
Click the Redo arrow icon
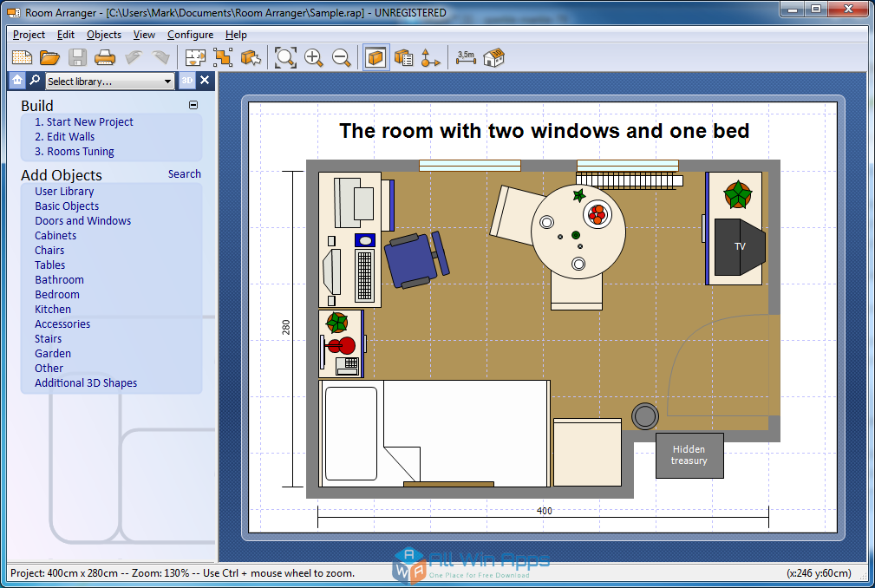(160, 57)
